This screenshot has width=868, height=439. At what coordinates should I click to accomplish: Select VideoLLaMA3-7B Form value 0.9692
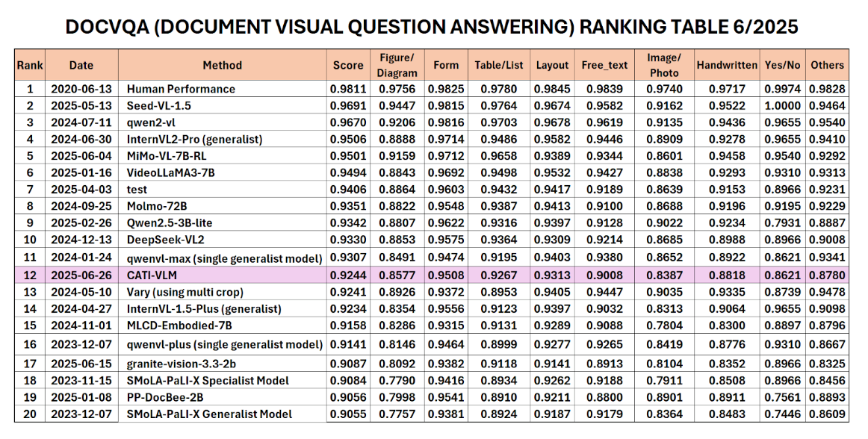(446, 172)
